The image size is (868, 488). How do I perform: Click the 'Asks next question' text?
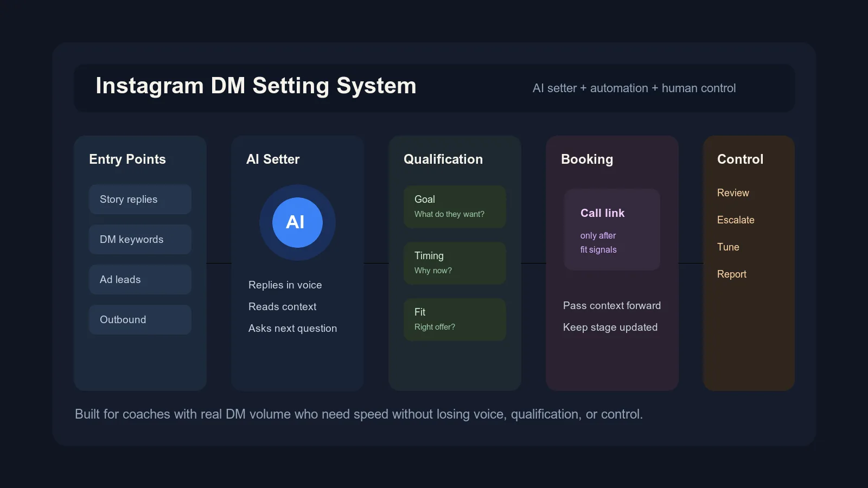[293, 328]
